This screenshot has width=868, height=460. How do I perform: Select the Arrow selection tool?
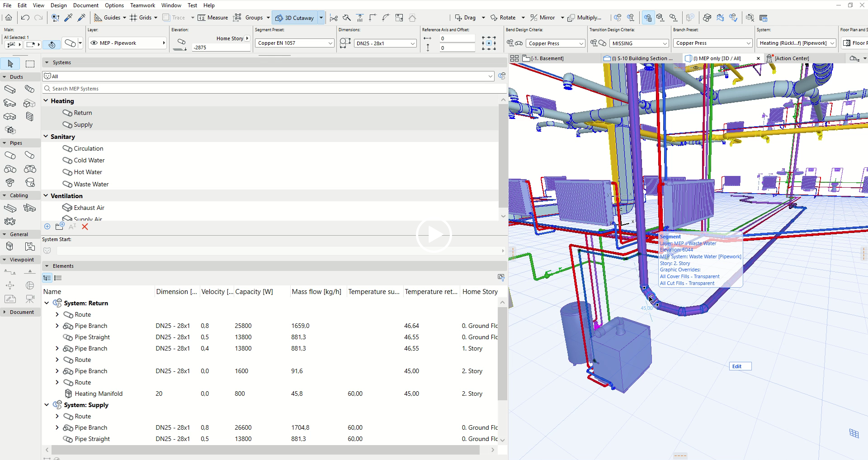click(x=10, y=64)
